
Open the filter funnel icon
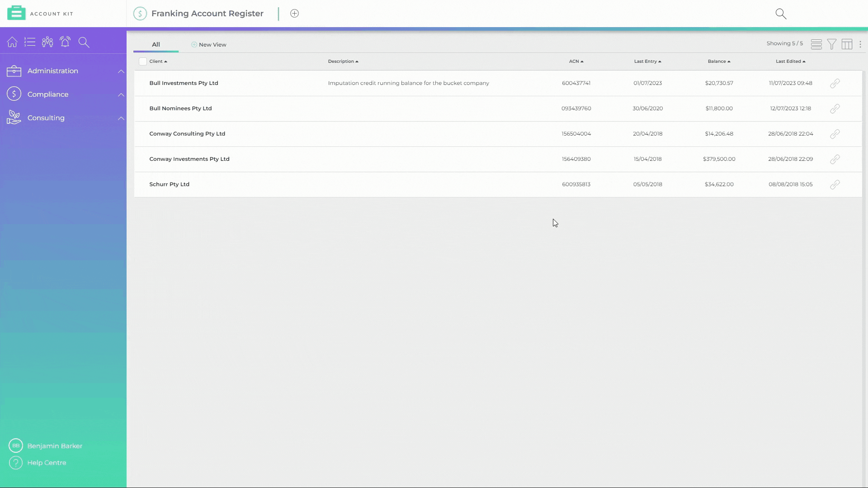pyautogui.click(x=832, y=44)
